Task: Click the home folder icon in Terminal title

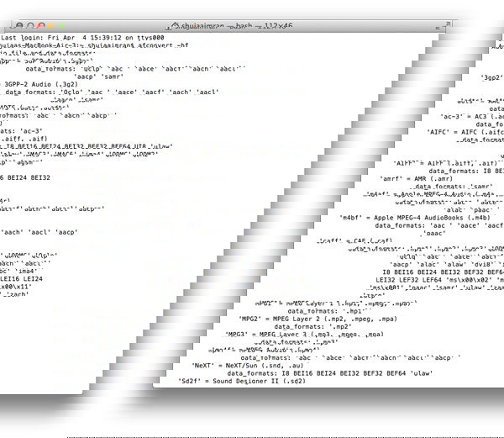Action: (175, 26)
